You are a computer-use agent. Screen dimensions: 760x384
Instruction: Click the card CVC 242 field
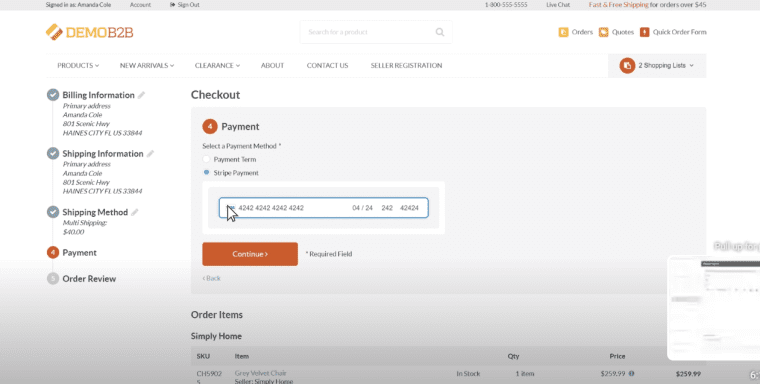pyautogui.click(x=387, y=208)
